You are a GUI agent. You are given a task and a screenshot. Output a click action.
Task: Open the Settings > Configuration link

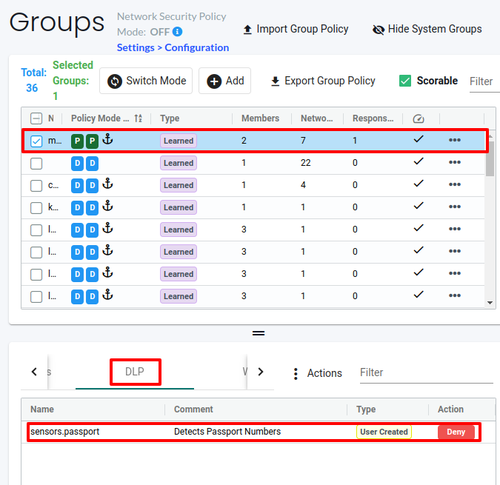click(173, 48)
